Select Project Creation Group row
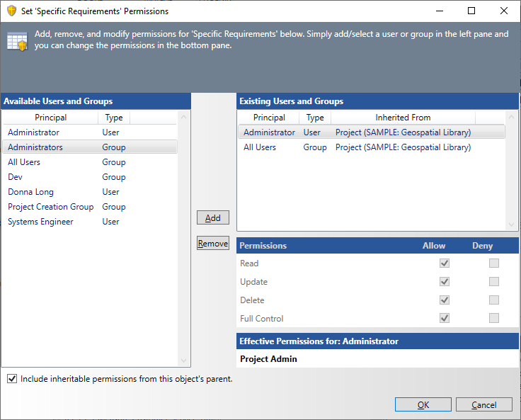The width and height of the screenshot is (521, 420). coord(50,207)
